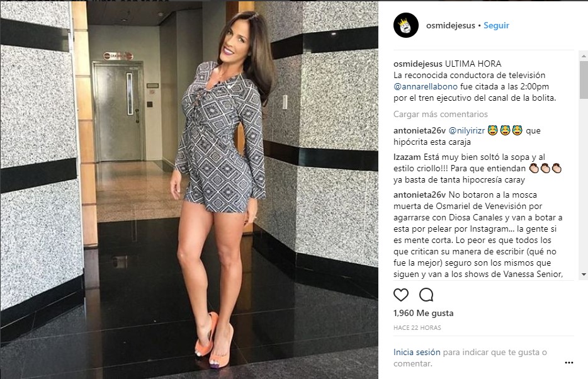Open the osmidejesus profile avatar
Viewport: 588px width, 379px height.
(406, 25)
